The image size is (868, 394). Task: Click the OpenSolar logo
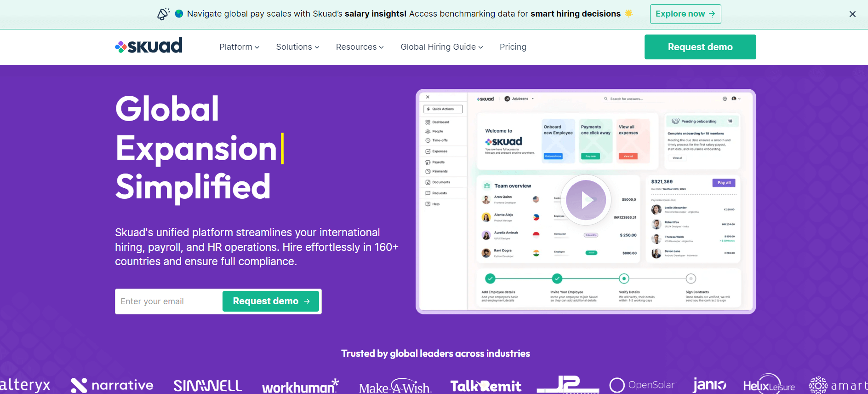[x=642, y=385]
